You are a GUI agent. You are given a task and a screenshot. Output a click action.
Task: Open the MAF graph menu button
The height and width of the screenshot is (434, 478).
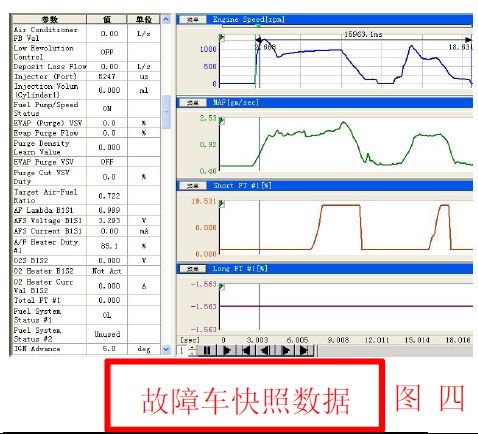(193, 103)
